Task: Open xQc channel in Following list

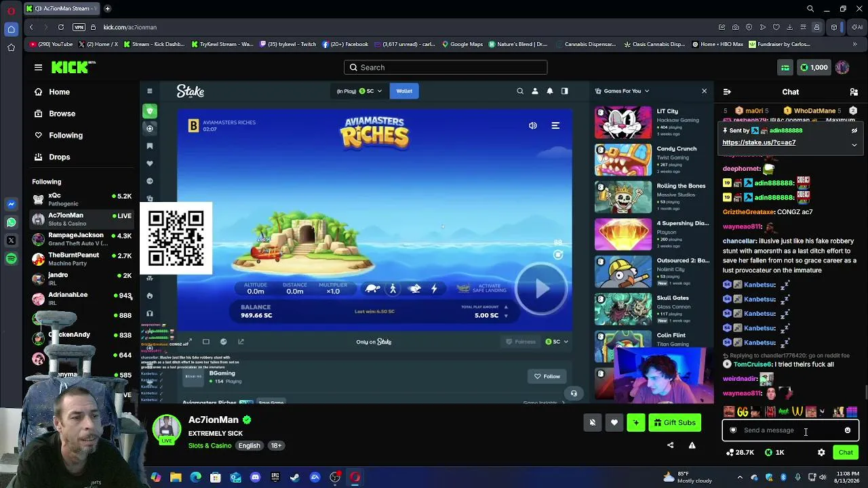Action: (82, 199)
